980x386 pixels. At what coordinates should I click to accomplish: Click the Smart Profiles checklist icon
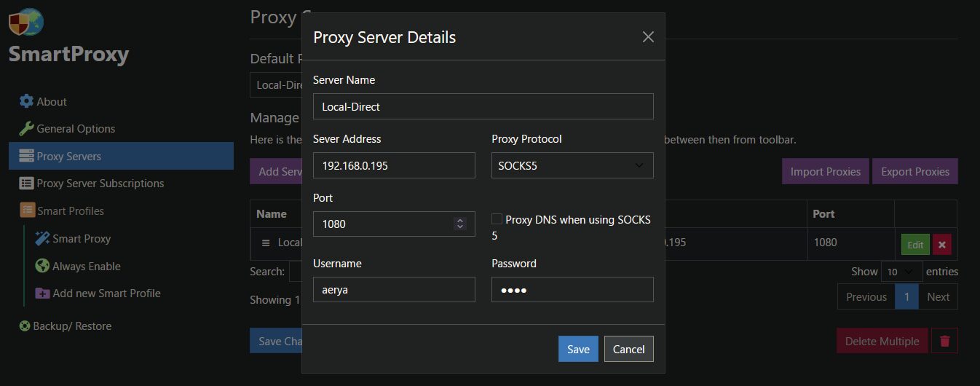(x=27, y=210)
